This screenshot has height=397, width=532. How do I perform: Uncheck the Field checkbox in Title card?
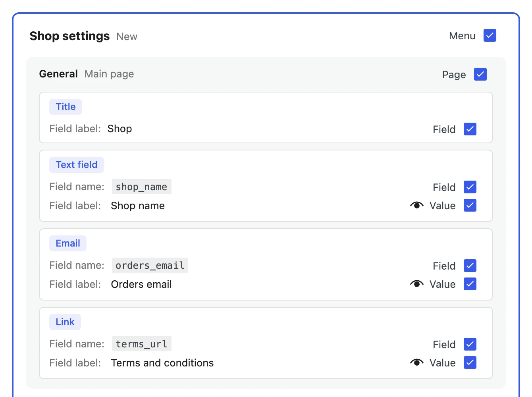[470, 129]
